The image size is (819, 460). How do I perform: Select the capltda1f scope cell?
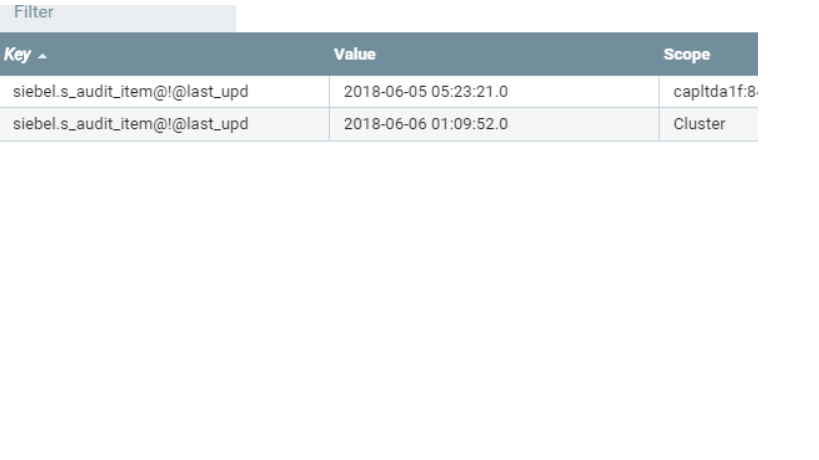coord(709,92)
